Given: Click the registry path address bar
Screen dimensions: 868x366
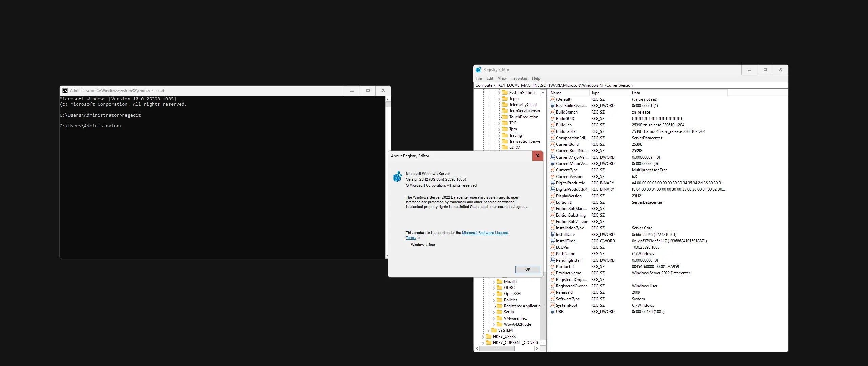Looking at the screenshot, I should [x=630, y=85].
